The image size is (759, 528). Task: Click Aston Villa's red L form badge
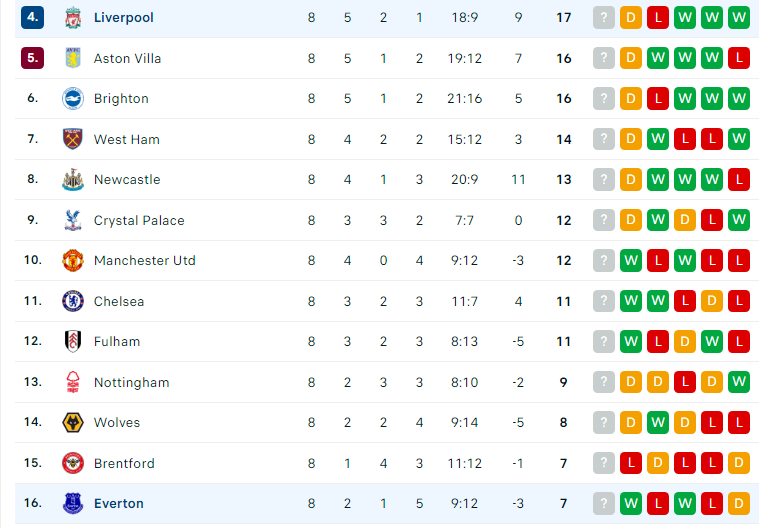click(739, 58)
